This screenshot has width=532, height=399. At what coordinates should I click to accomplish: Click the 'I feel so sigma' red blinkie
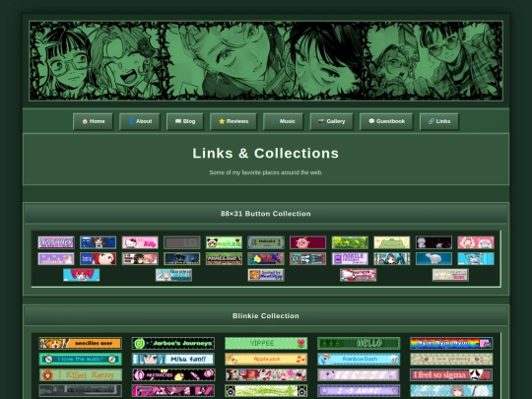pyautogui.click(x=451, y=375)
